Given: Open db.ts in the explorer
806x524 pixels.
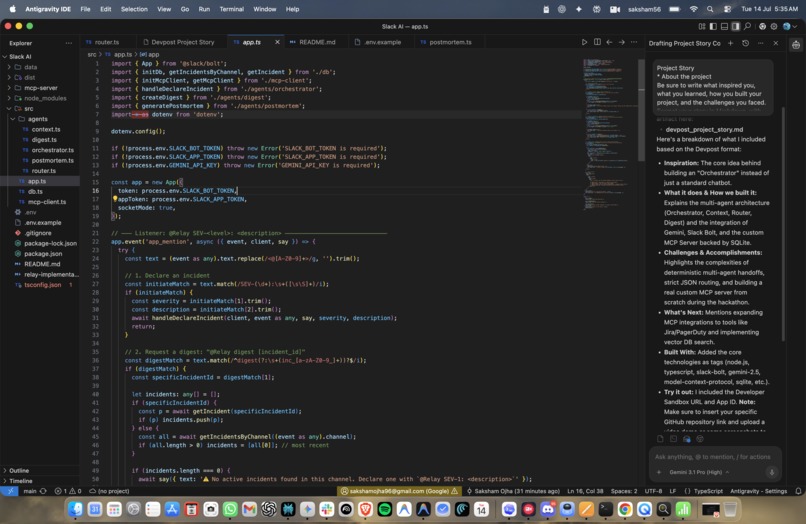Looking at the screenshot, I should click(x=35, y=191).
